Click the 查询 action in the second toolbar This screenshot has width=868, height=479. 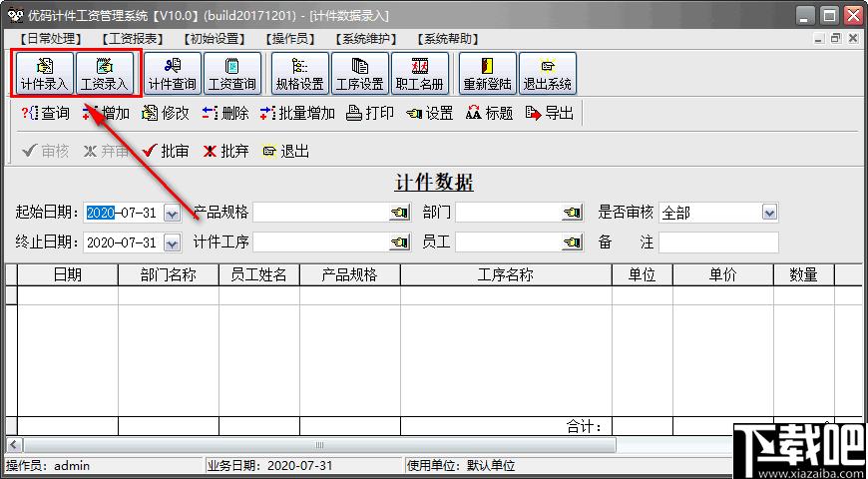[45, 113]
